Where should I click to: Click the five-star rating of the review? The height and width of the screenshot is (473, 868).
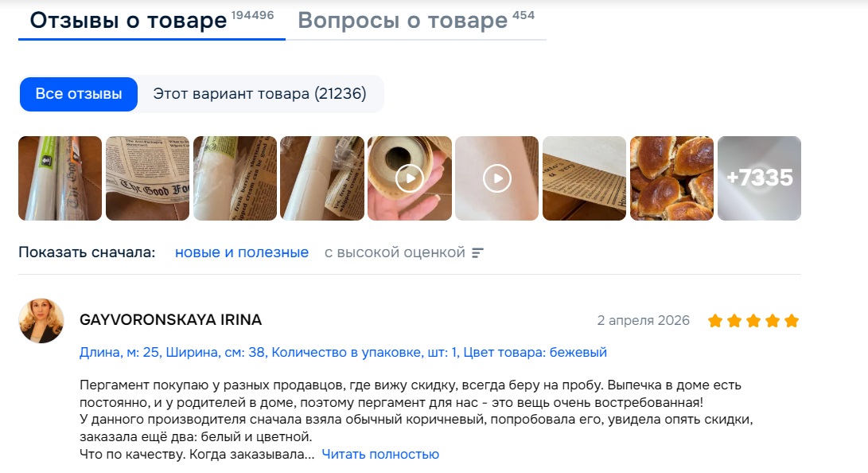pyautogui.click(x=753, y=321)
